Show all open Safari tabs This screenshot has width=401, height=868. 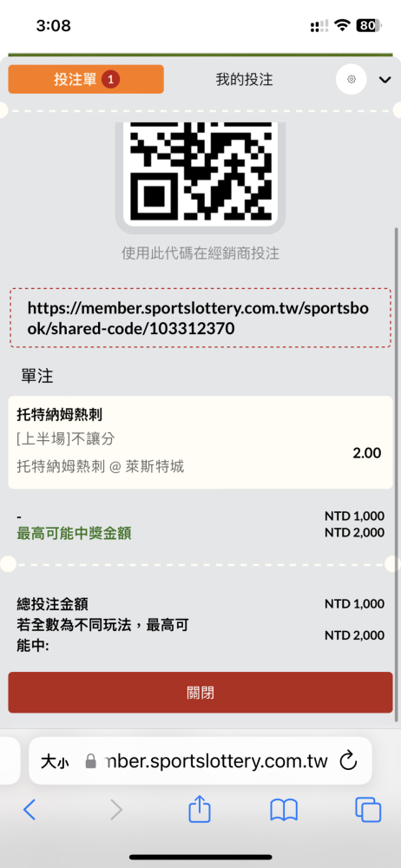[x=368, y=810]
